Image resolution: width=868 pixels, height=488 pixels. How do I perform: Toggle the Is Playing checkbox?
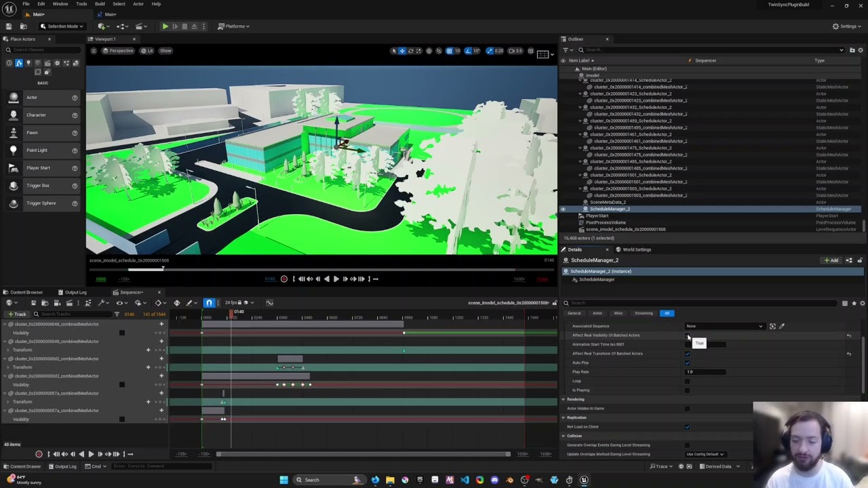687,390
